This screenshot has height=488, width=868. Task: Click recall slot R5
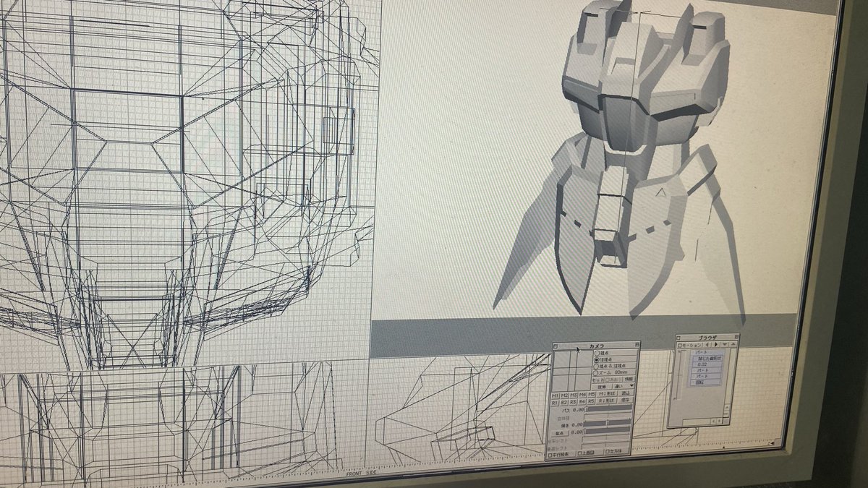coord(592,401)
